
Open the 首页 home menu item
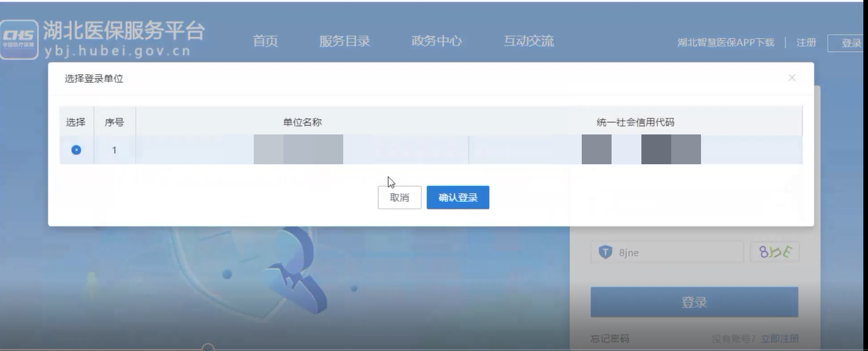(x=265, y=41)
